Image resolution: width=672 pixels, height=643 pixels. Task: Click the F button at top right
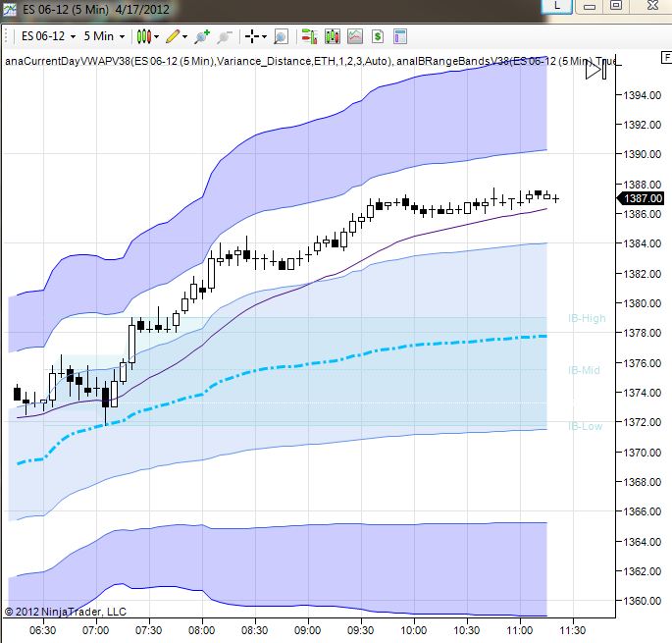point(666,58)
